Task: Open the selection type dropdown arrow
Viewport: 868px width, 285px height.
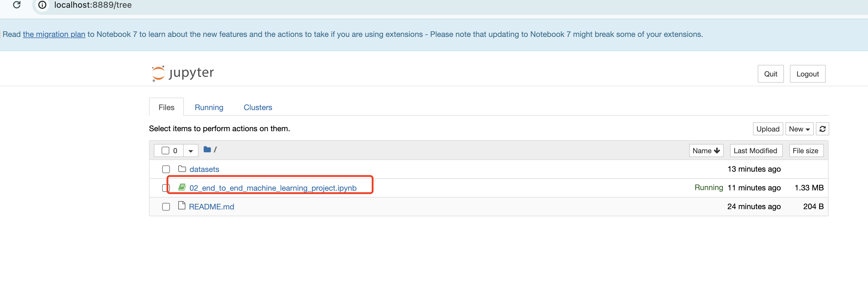Action: 191,151
